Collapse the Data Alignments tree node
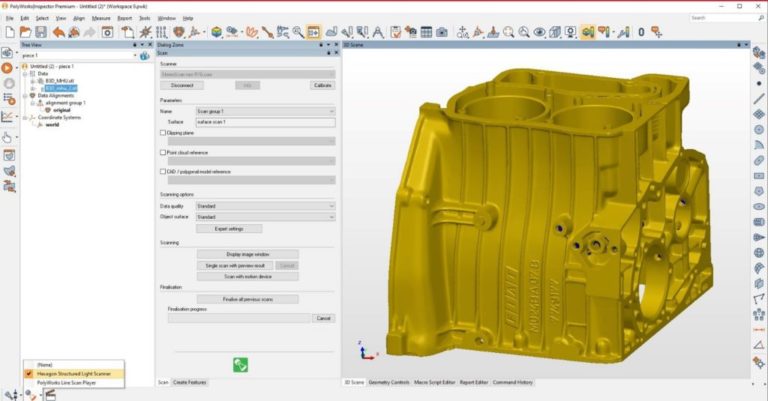 [x=25, y=95]
